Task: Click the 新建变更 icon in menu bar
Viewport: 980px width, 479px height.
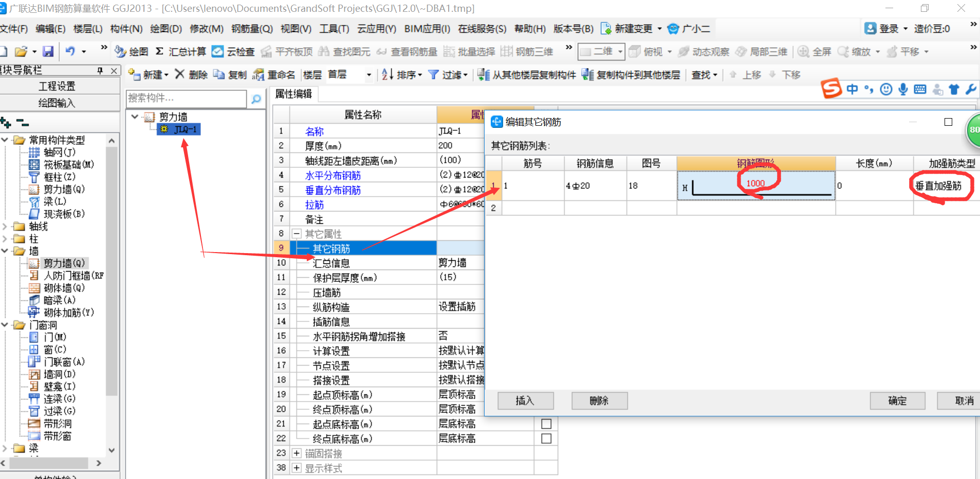Action: [606, 29]
